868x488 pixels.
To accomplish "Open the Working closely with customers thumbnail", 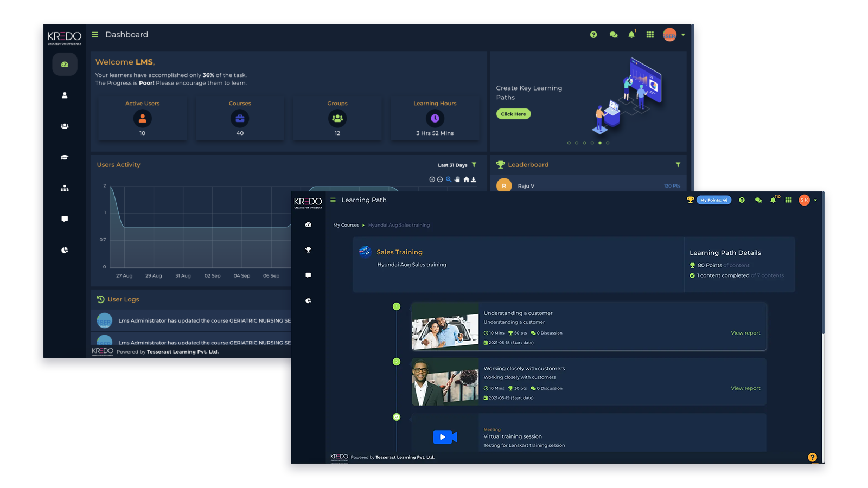I will pyautogui.click(x=445, y=382).
